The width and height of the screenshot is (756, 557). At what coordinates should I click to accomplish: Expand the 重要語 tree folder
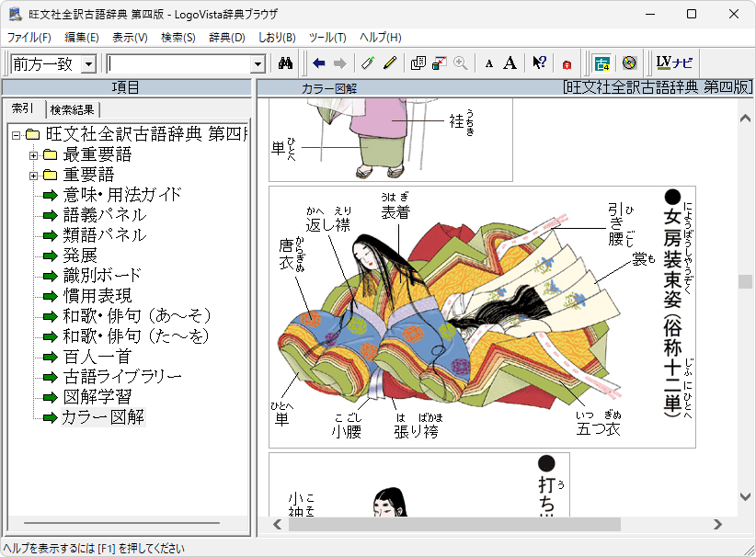point(34,175)
